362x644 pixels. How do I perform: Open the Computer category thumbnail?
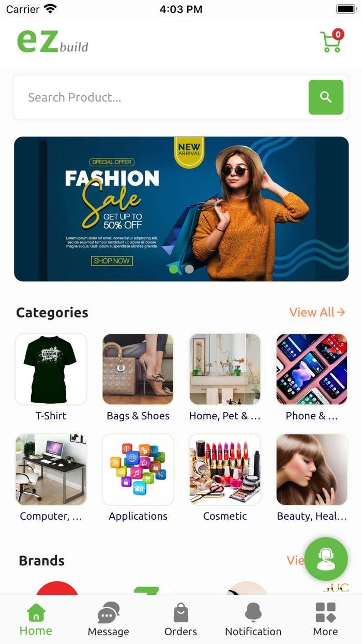(x=51, y=470)
